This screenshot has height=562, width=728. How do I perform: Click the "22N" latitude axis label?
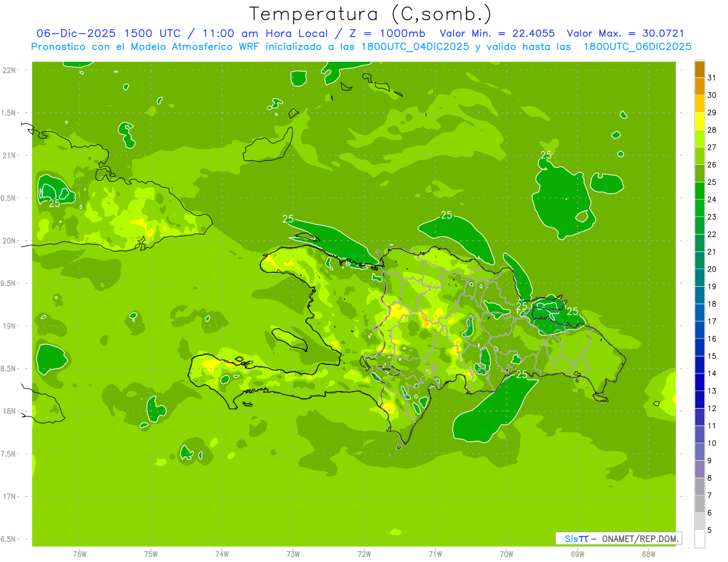pyautogui.click(x=9, y=70)
